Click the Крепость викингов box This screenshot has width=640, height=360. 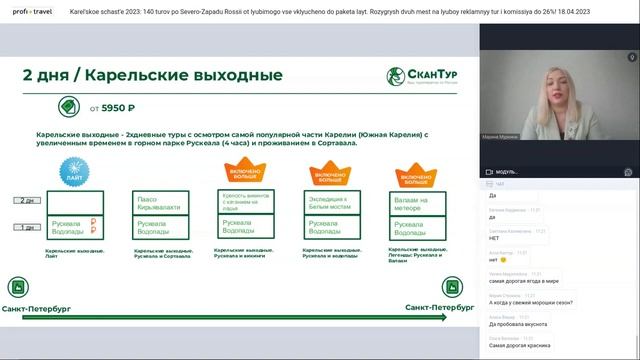(246, 202)
